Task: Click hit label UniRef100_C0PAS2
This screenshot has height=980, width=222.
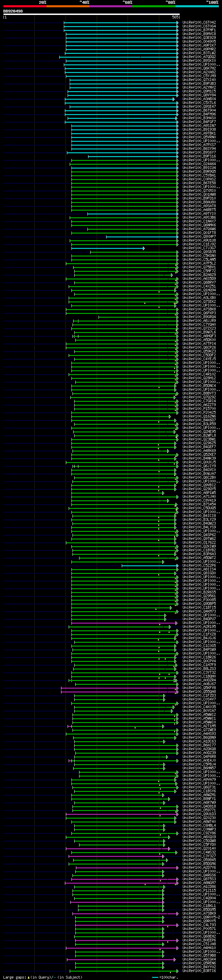Action: 199,179
